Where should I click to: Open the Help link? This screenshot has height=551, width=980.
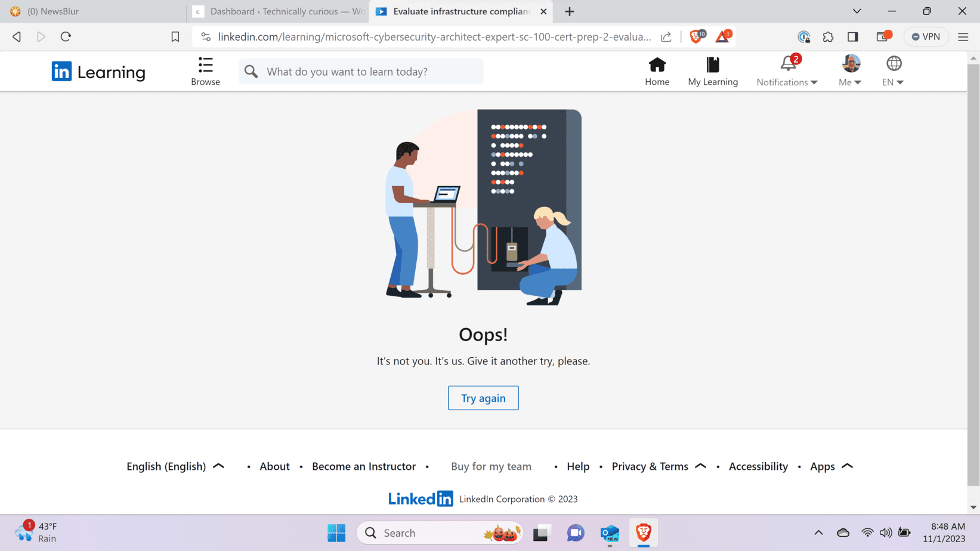(x=578, y=466)
